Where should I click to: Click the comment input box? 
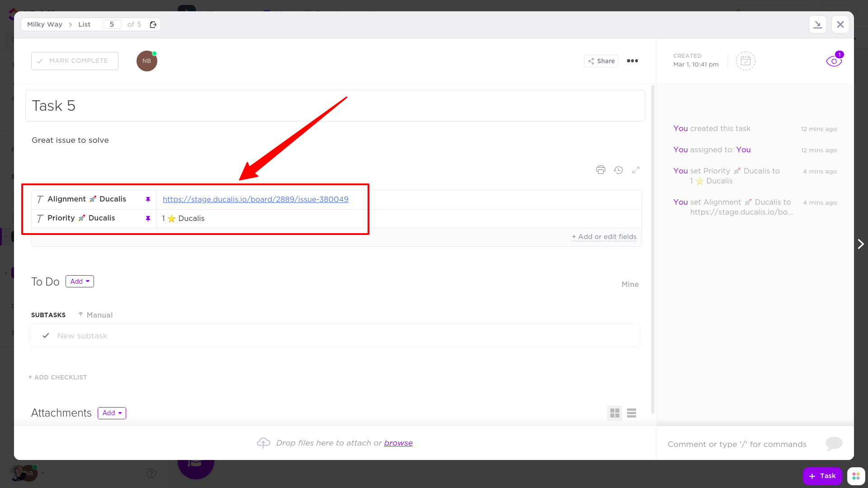737,444
